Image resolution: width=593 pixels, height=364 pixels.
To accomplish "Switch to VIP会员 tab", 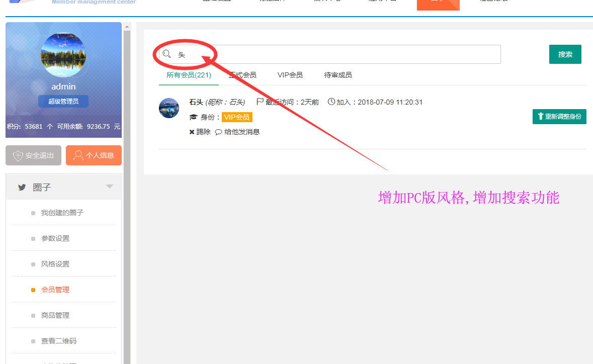I will point(290,75).
